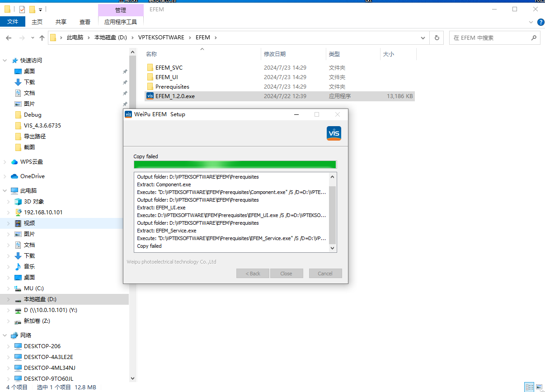The image size is (545, 392).
Task: Select the Debug folder in Quick access
Action: (33, 115)
